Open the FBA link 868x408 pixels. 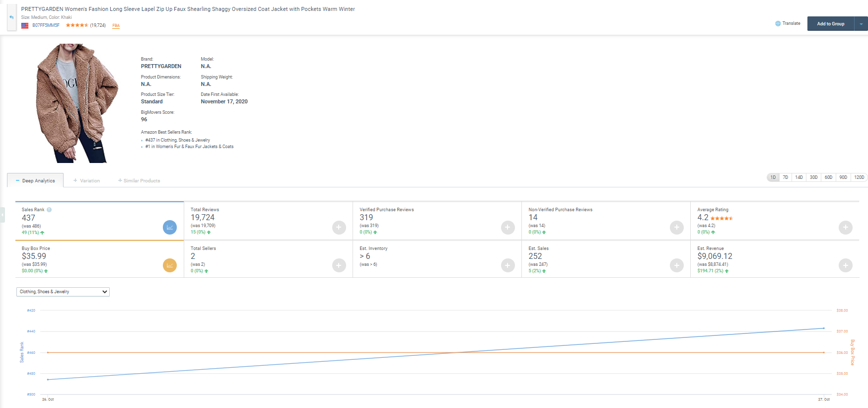(116, 25)
